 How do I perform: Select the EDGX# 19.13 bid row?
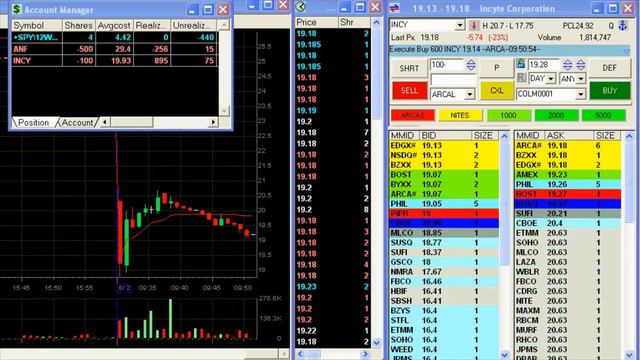coord(444,146)
